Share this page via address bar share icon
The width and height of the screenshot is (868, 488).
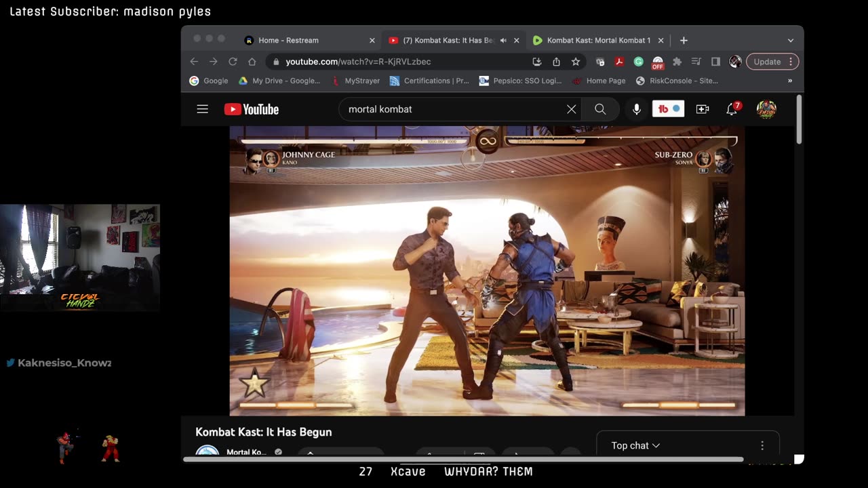556,62
